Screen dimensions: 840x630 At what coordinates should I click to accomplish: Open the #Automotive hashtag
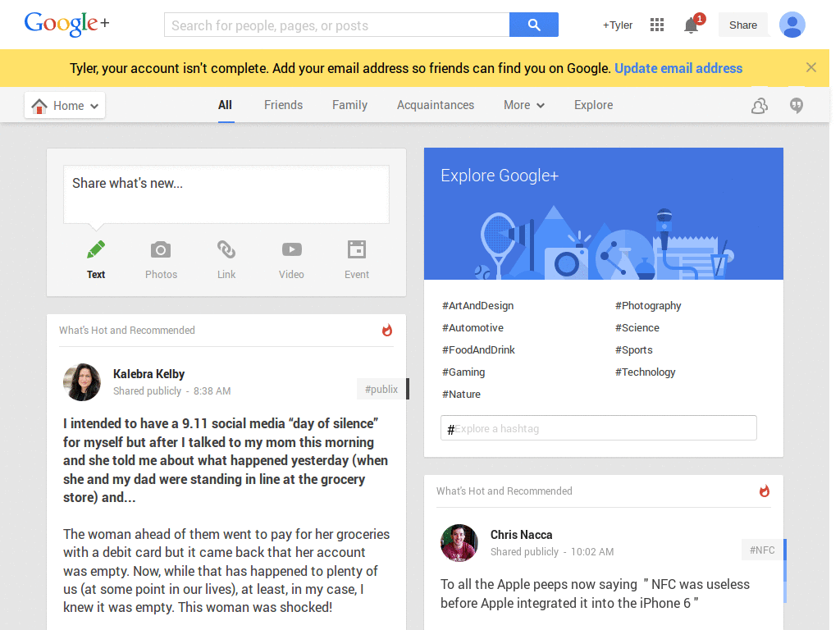click(472, 327)
